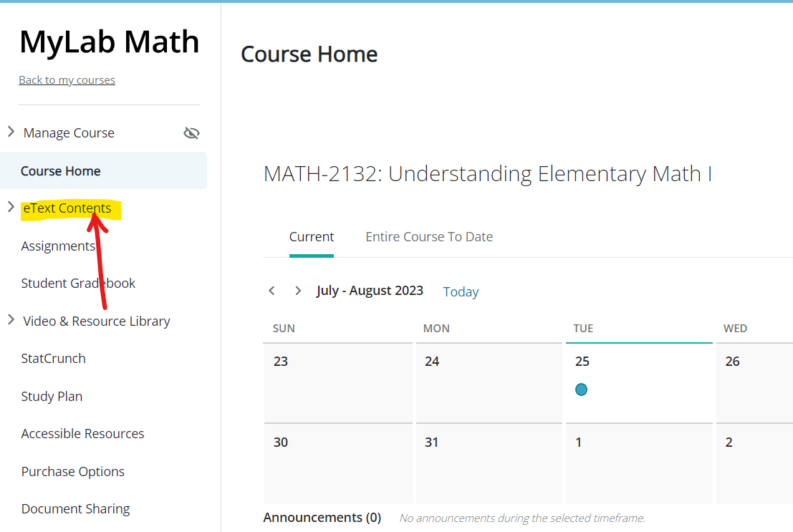The image size is (793, 532).
Task: Open eText Contents in sidebar
Action: (67, 208)
